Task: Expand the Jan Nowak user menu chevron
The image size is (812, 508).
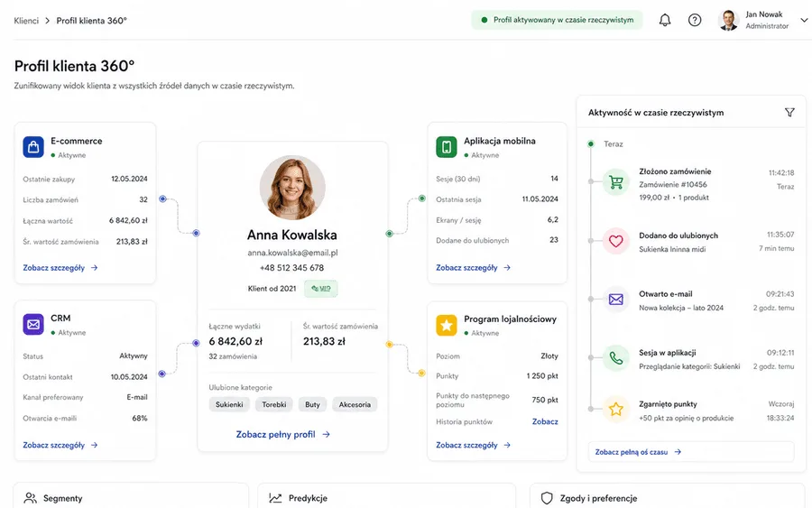Action: [804, 20]
